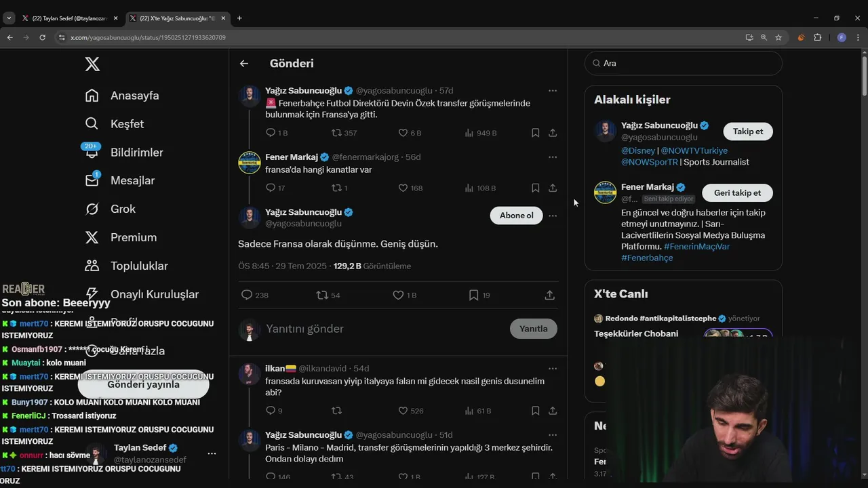Like tweet with 6 B likes
The height and width of the screenshot is (488, 868).
pos(410,133)
